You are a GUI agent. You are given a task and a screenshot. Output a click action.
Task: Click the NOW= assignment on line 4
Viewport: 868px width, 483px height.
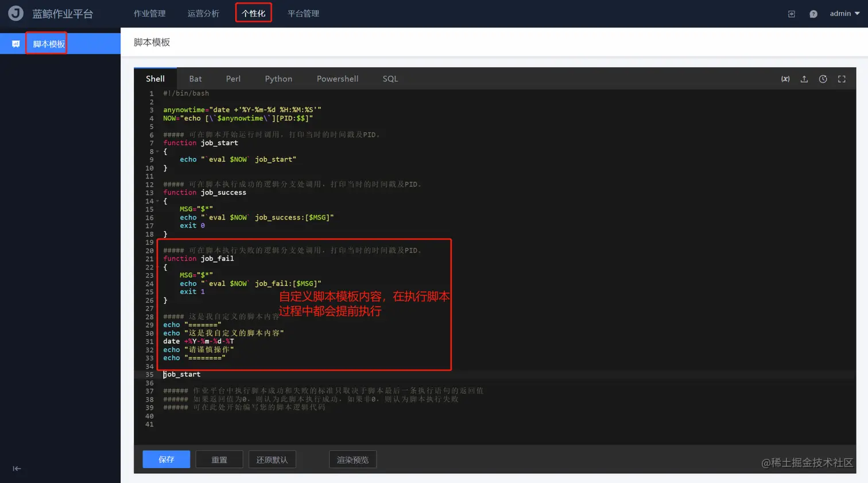tap(238, 119)
